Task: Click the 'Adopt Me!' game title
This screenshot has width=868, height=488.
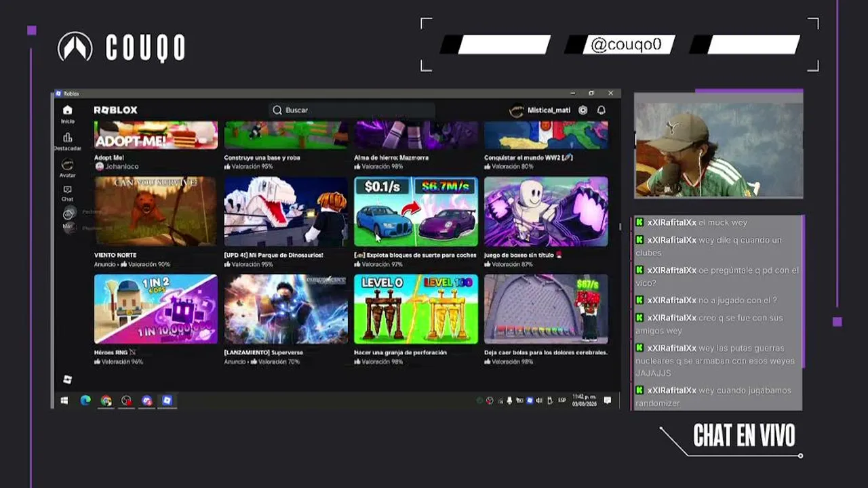Action: coord(109,157)
